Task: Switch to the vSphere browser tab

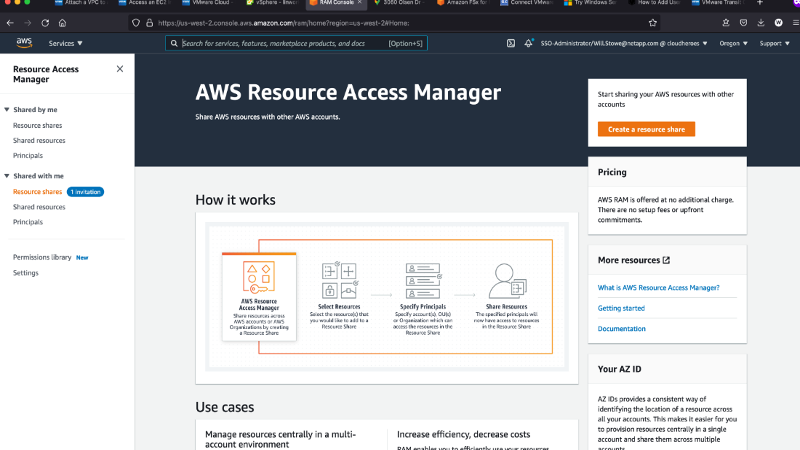Action: point(273,3)
